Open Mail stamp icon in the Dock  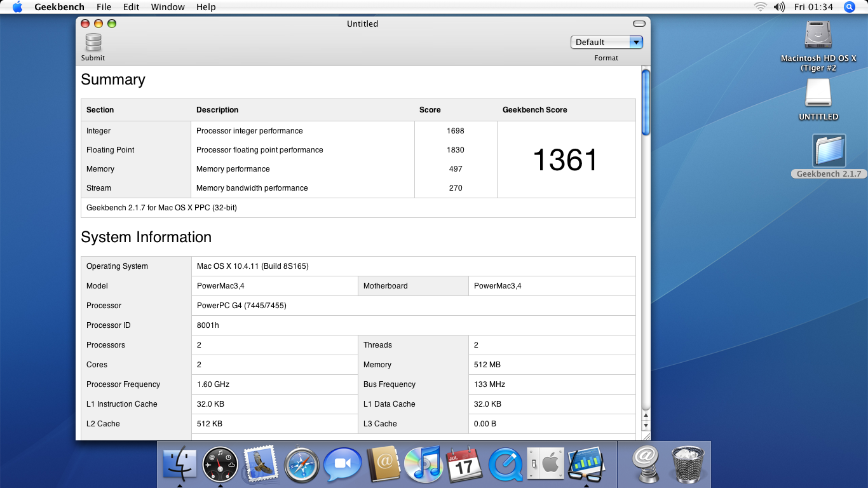[260, 463]
